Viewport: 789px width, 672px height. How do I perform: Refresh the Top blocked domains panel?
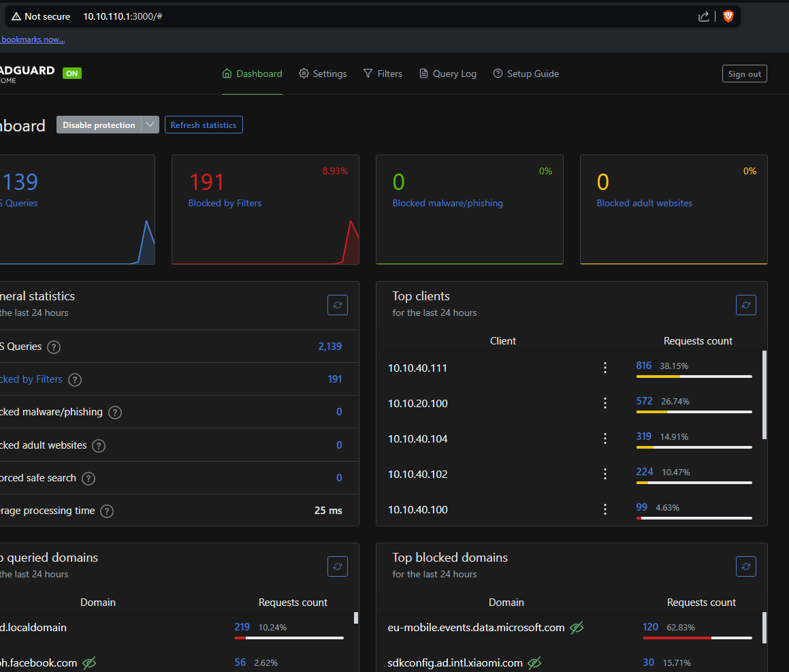[745, 566]
